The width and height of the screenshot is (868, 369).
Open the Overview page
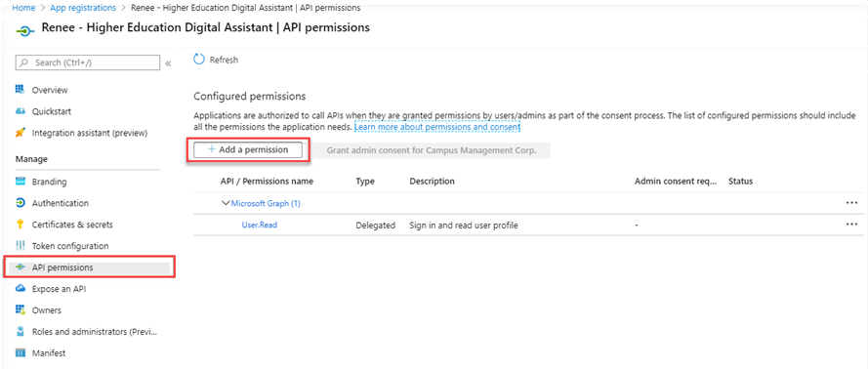[50, 90]
